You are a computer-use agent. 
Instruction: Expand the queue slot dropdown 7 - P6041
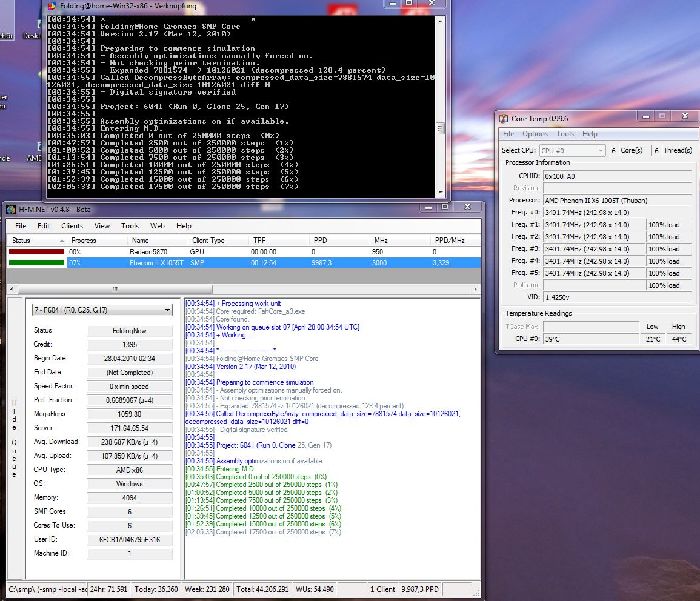[167, 310]
